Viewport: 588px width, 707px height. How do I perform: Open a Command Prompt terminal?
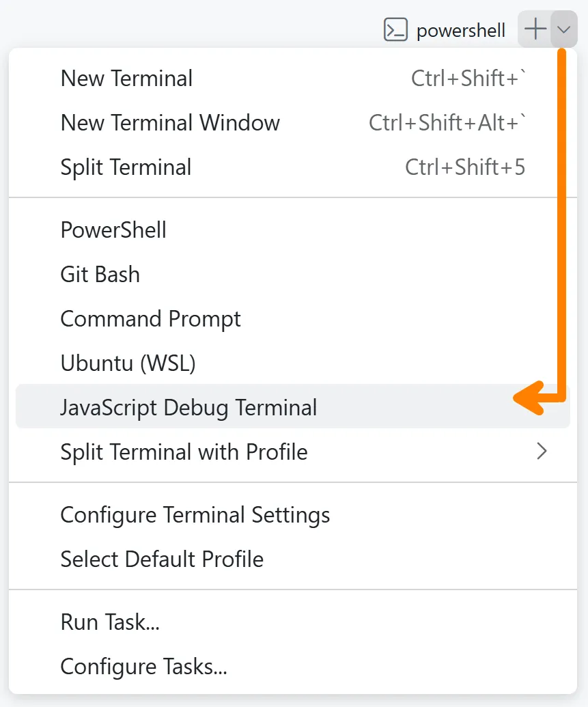150,318
